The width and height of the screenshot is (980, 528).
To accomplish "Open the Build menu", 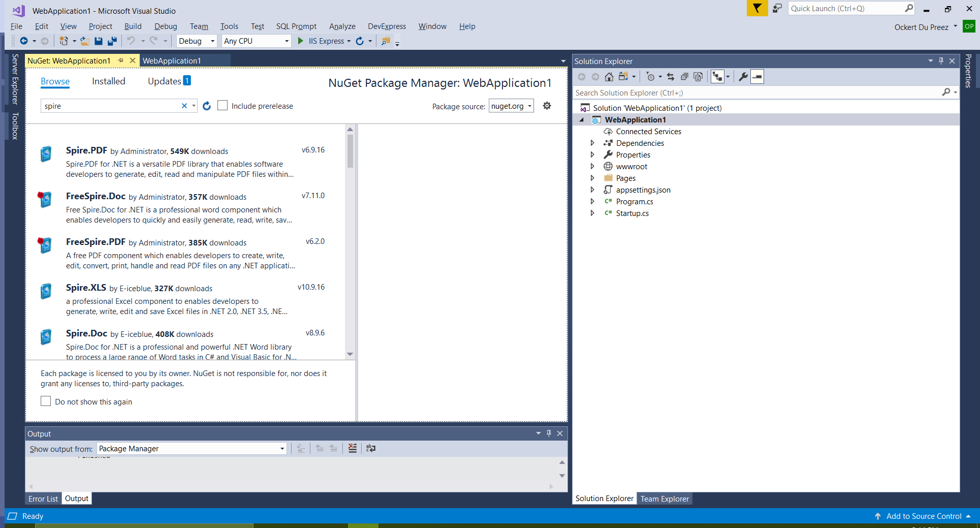I will (x=133, y=26).
